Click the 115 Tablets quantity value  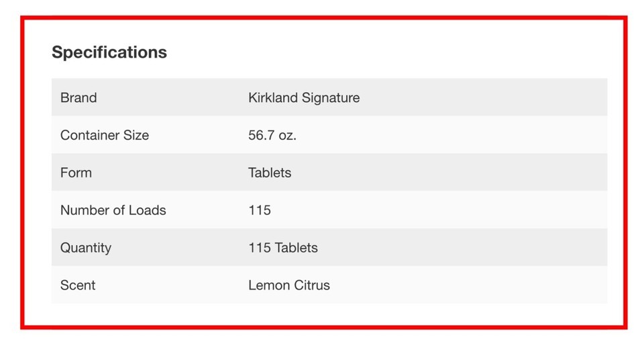283,248
